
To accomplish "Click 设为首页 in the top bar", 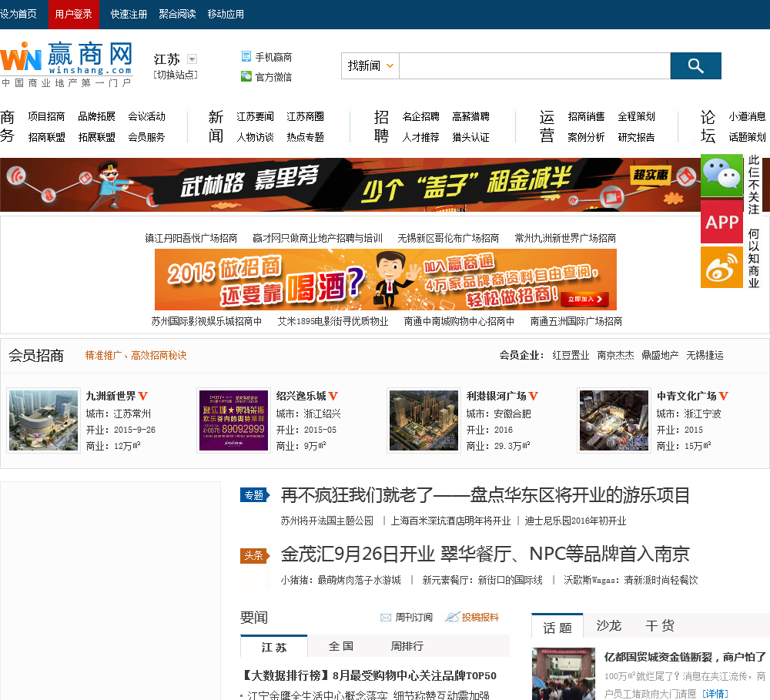I will pos(18,14).
